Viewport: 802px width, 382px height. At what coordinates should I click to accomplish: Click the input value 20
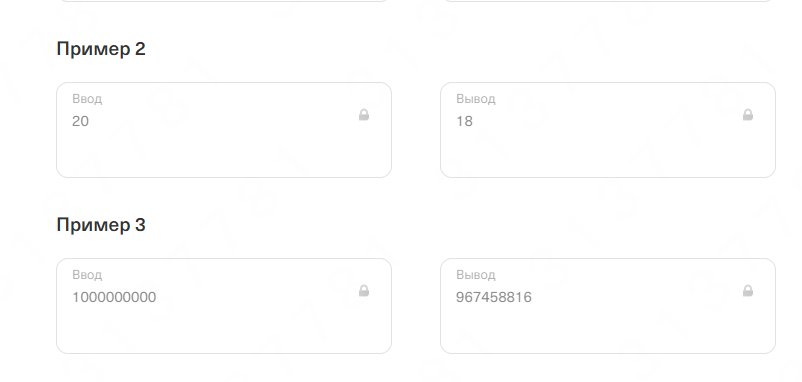pos(80,122)
